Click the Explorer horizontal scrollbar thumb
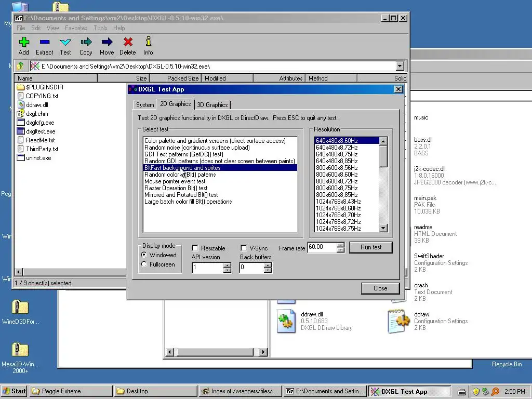Screen dimensions: 532x399 [x=215, y=352]
